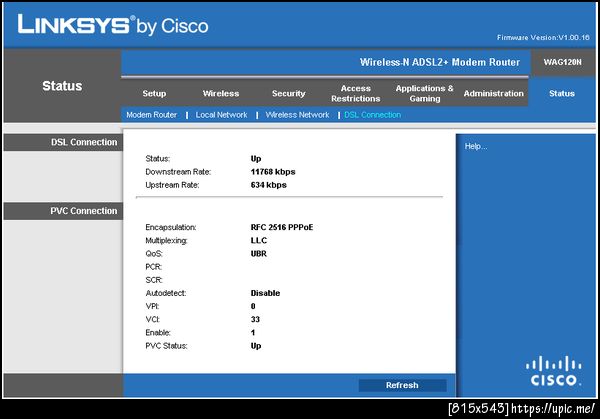
Task: Click the Downstream Rate value 11768 kbps
Action: pyautogui.click(x=273, y=172)
